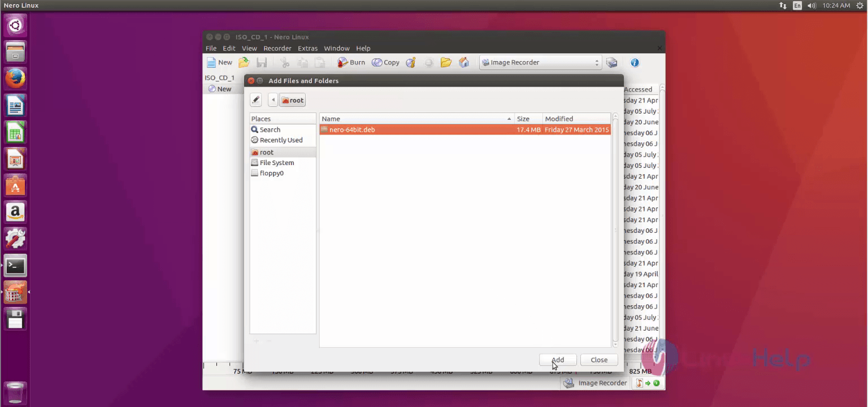Open System Settings from the launcher
Image resolution: width=868 pixels, height=407 pixels.
coord(15,239)
